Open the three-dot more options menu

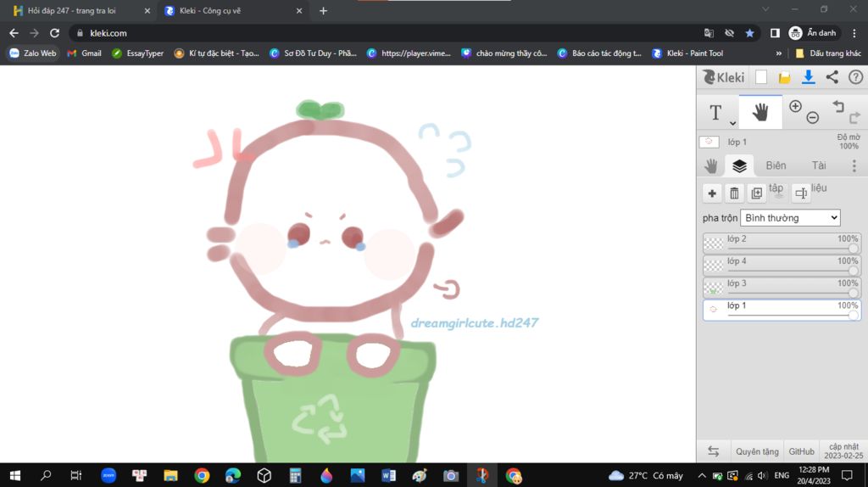[x=854, y=165]
